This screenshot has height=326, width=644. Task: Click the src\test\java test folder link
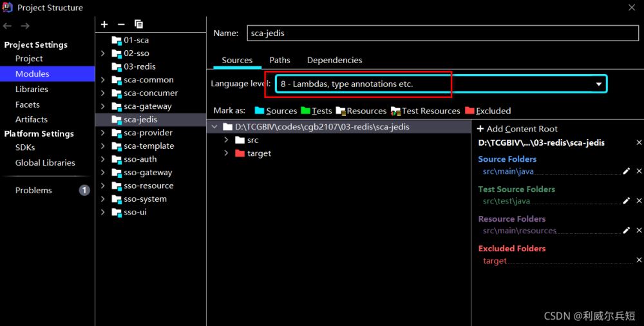pyautogui.click(x=506, y=201)
